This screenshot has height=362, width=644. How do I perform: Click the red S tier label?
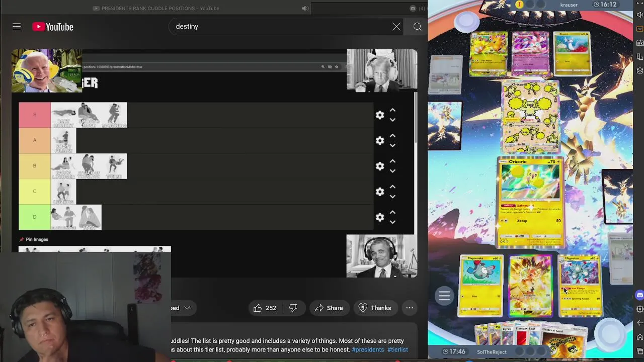click(35, 115)
